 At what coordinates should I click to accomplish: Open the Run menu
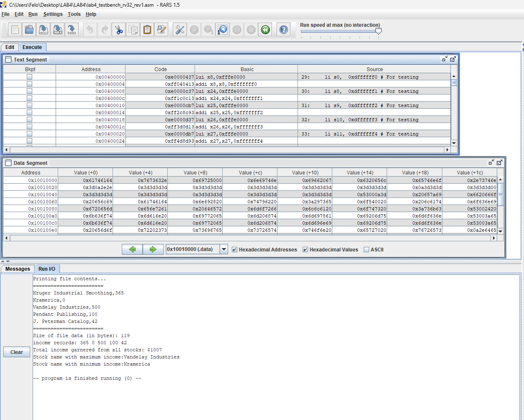pos(33,14)
